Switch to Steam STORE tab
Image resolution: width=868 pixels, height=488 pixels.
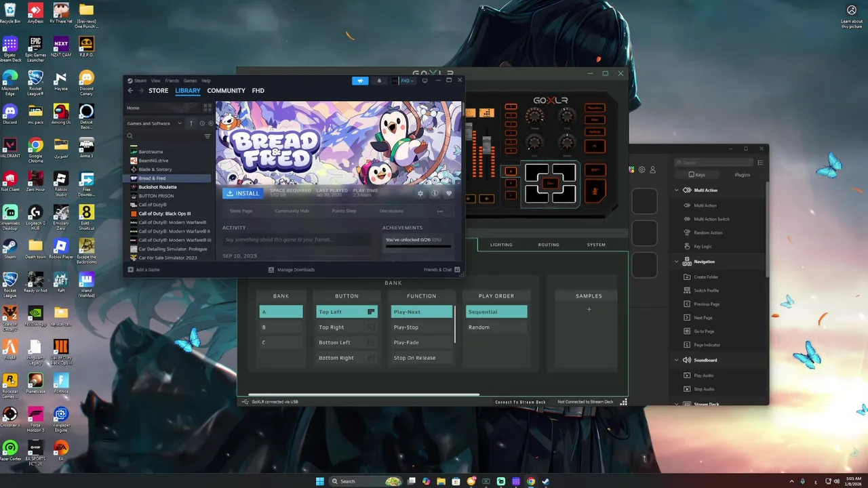click(158, 91)
